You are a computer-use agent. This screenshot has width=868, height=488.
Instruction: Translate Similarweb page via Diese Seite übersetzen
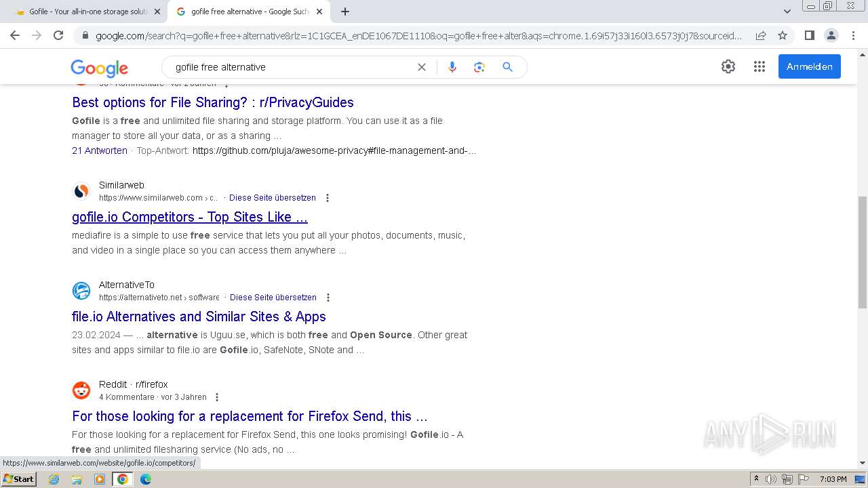click(273, 198)
